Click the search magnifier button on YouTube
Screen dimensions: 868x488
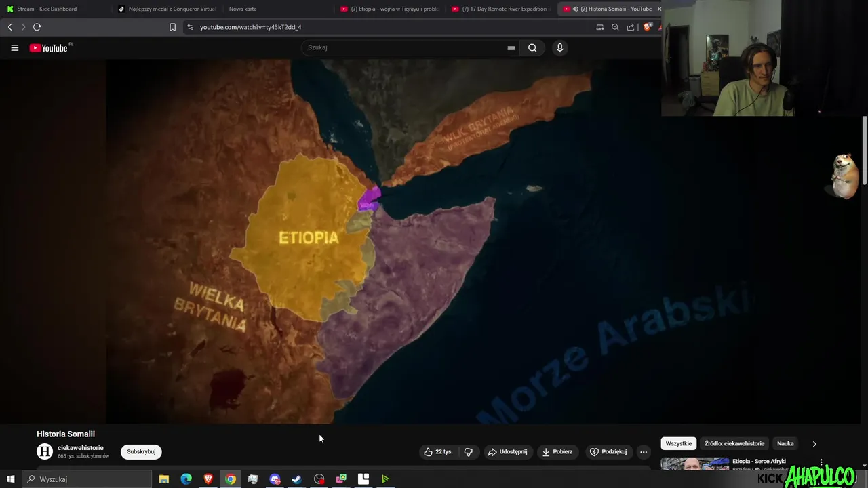pos(532,47)
